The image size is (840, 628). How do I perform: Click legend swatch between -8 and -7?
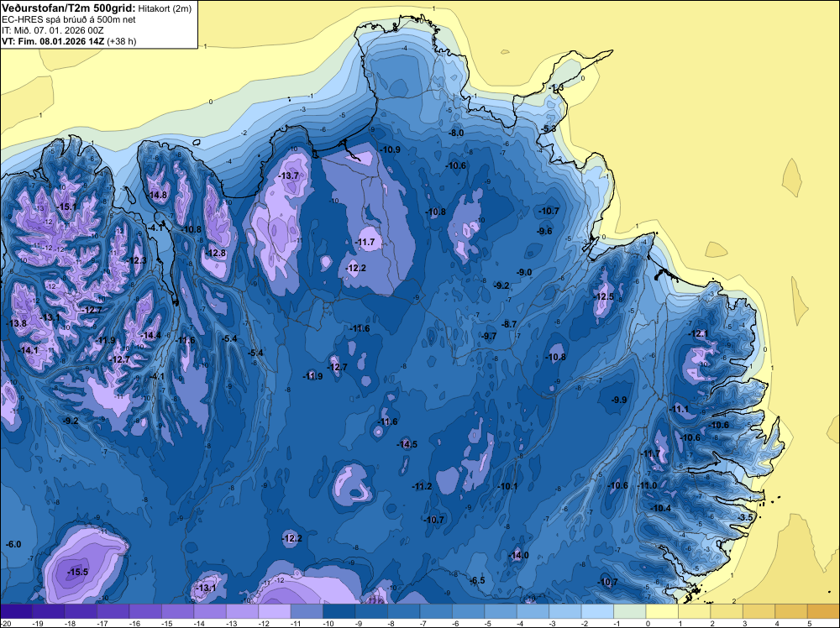pos(403,611)
